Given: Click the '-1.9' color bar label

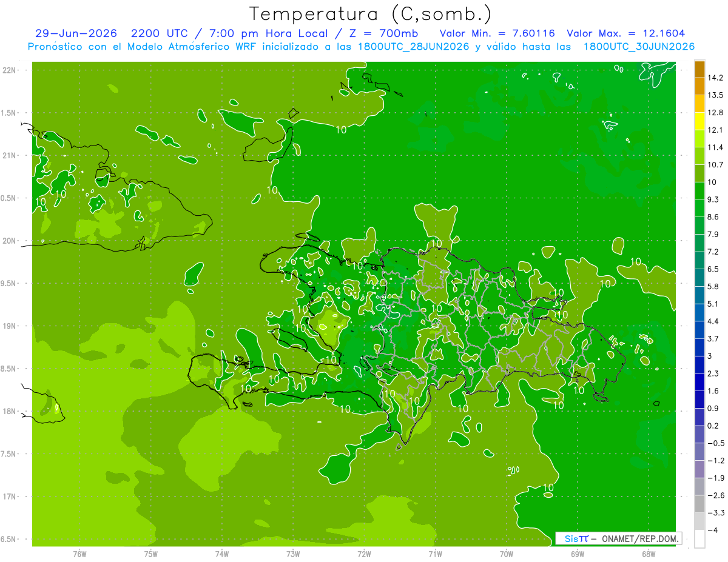Looking at the screenshot, I should coord(716,478).
